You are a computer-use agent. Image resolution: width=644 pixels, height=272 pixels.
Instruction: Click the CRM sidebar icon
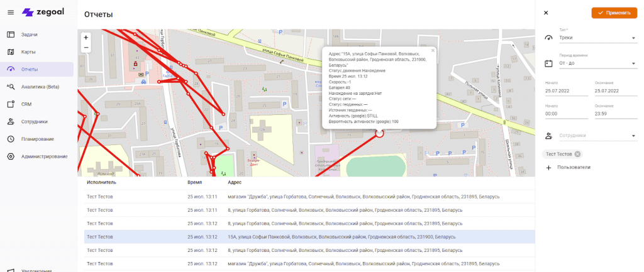click(11, 104)
